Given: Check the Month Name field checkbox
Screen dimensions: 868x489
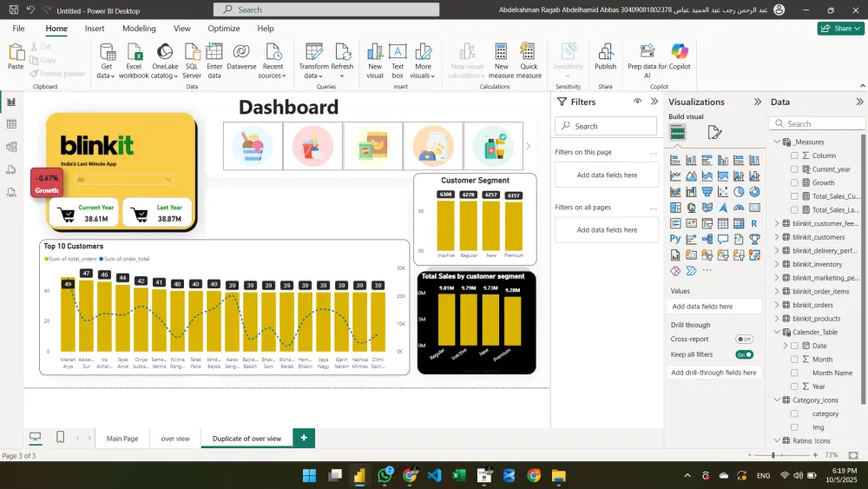Looking at the screenshot, I should click(x=794, y=373).
